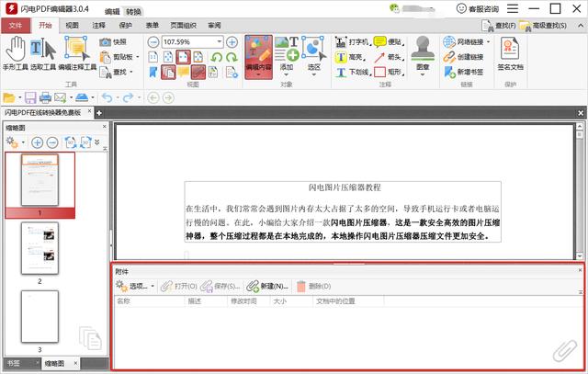Pick the 箭头 arrow annotation tool

coord(389,57)
